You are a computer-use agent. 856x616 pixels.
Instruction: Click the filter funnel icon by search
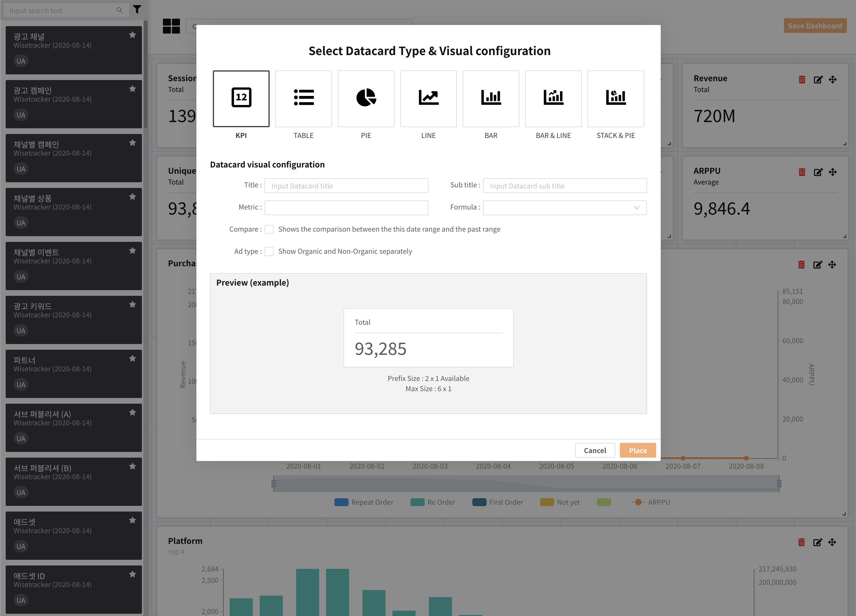(x=137, y=9)
